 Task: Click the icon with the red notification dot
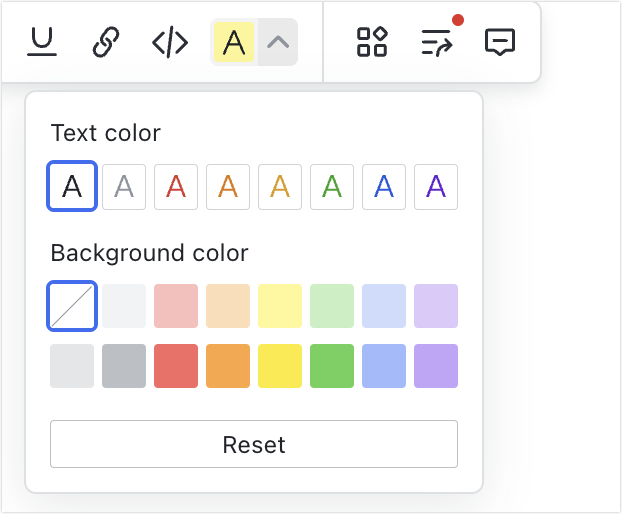pos(436,42)
